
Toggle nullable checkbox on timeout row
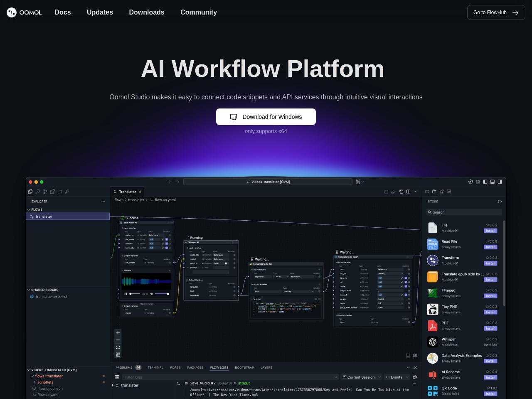click(406, 295)
